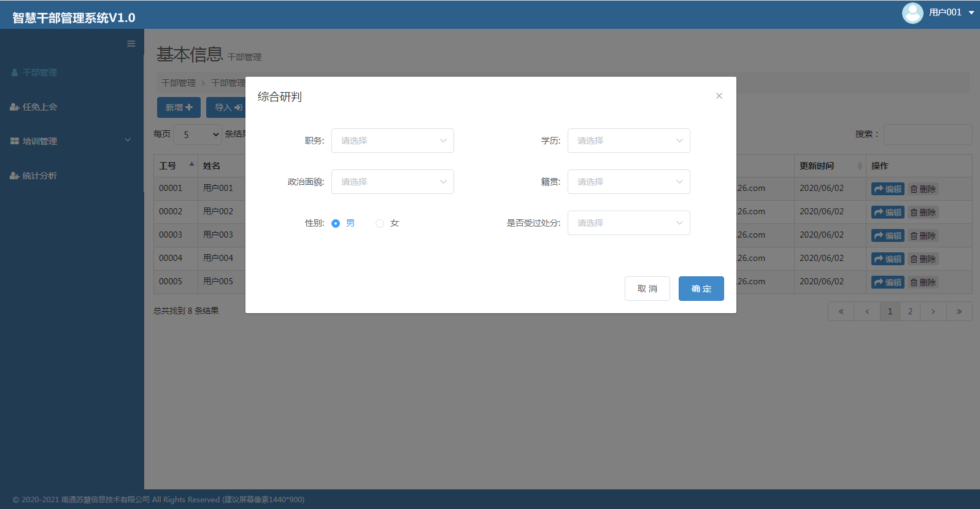Open the 职务 dropdown
The width and height of the screenshot is (980, 509).
click(392, 141)
